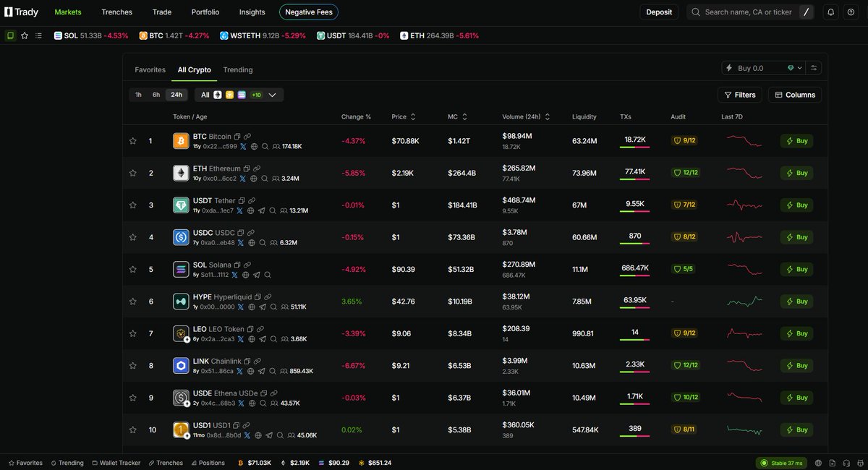Open quick buy settings sliders icon
The width and height of the screenshot is (868, 470).
coord(814,68)
